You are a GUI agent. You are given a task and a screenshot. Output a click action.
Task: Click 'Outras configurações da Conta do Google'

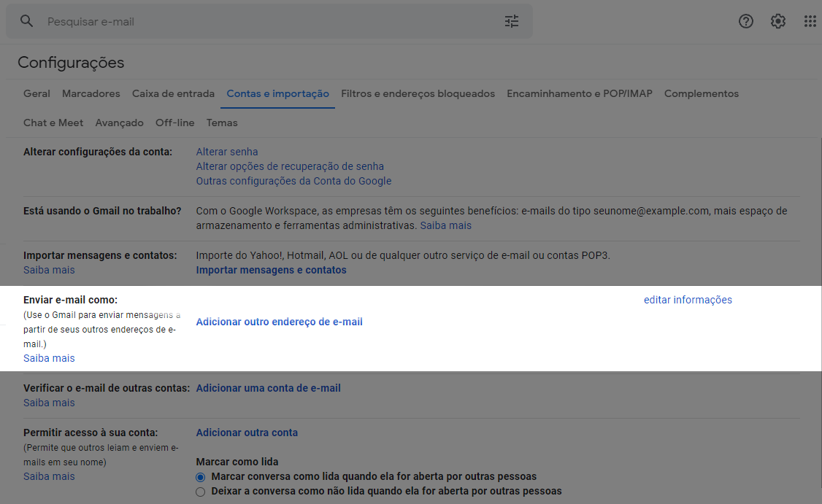pos(293,182)
